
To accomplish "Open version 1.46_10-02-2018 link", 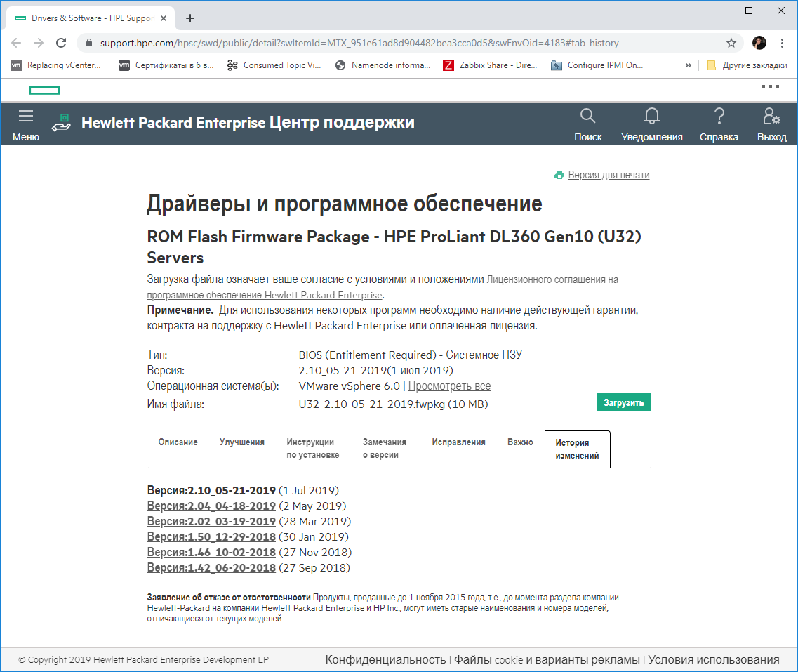I will pyautogui.click(x=211, y=553).
